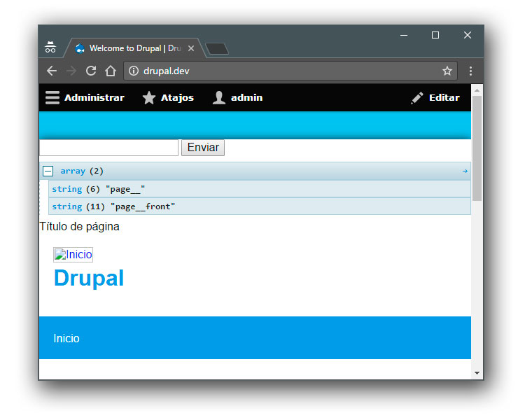Open the Drupal site name link
This screenshot has height=420, width=518.
click(x=89, y=278)
